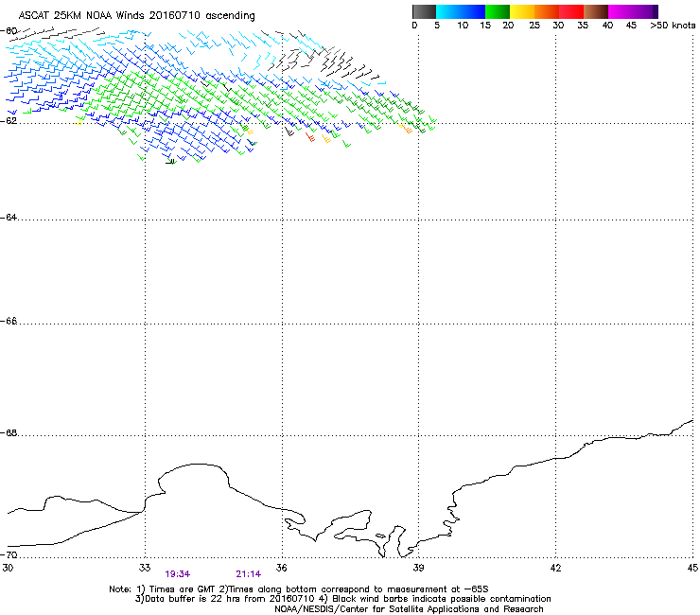Click the dark purple >50 knots legend segment
This screenshot has height=615, width=700.
[x=656, y=11]
